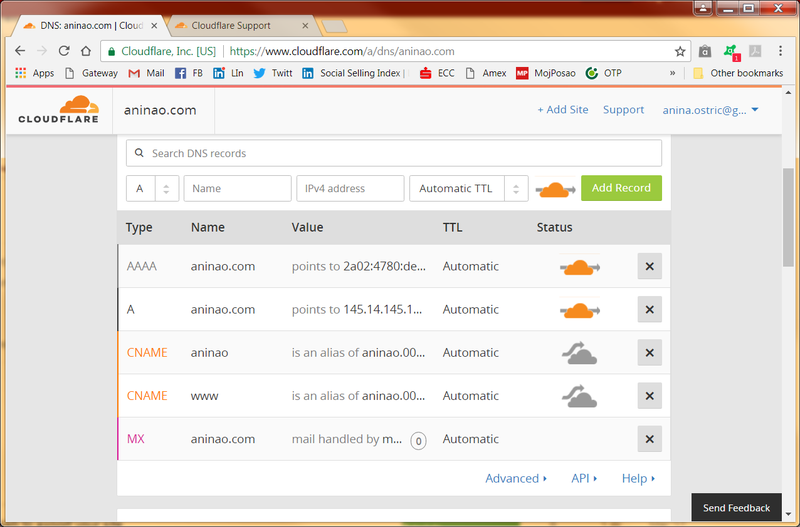This screenshot has width=800, height=527.
Task: Click the Search DNS records field
Action: point(394,153)
